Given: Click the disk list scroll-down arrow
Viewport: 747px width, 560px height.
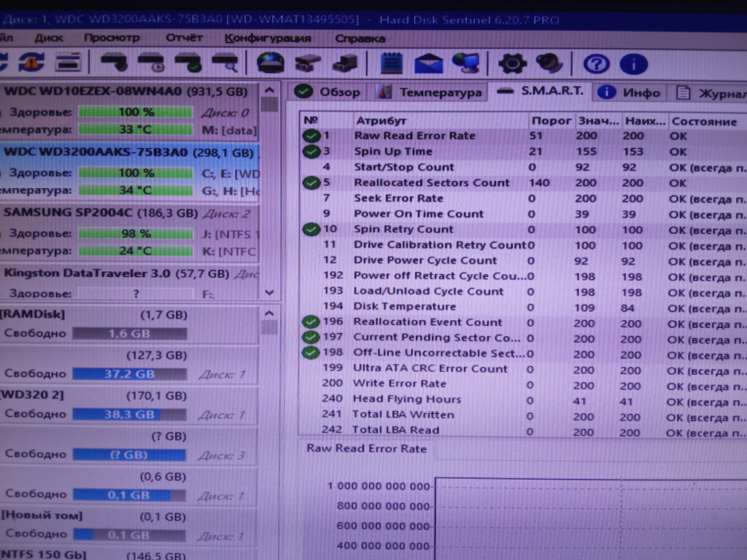Looking at the screenshot, I should tap(269, 292).
